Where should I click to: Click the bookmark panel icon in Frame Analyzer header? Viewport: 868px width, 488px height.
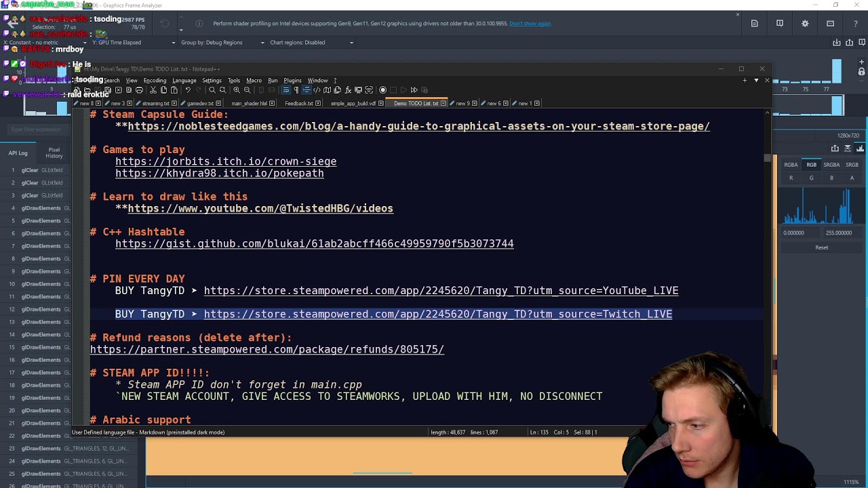click(x=780, y=23)
